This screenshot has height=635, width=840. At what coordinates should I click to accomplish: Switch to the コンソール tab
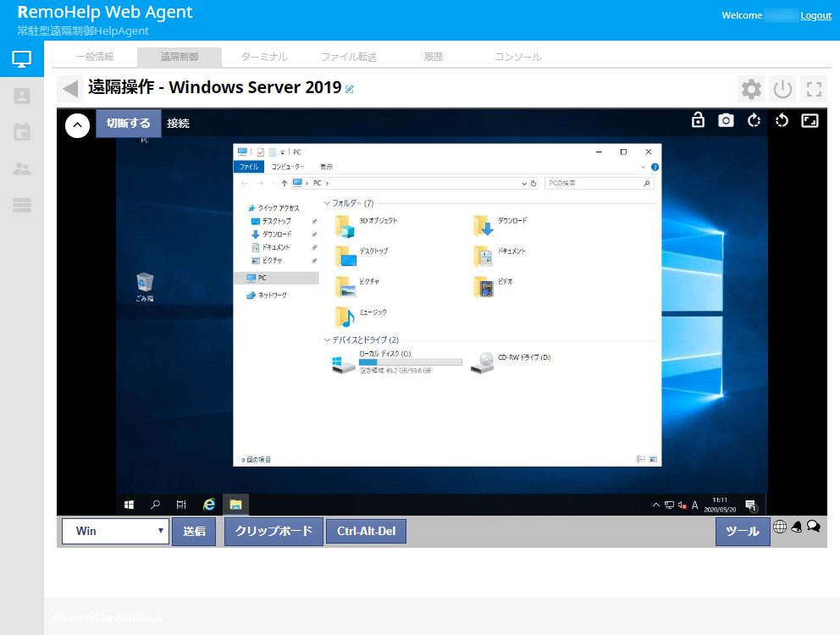(518, 57)
